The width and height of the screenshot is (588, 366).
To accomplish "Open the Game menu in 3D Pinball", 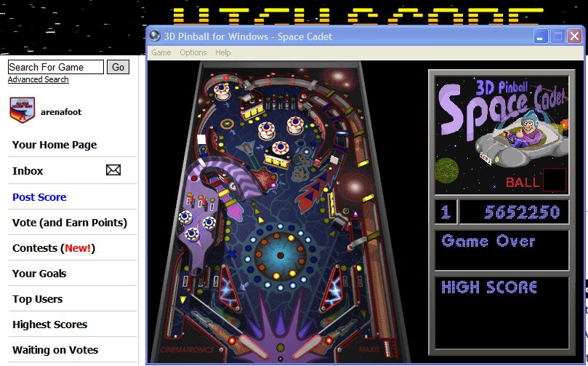I will [x=161, y=52].
